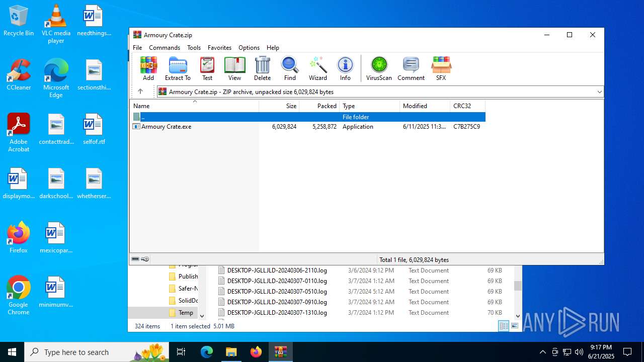Screen dimensions: 644x362
Task: Select DESKTOP-JGLLJLD-20240307-0510.log file
Action: pos(277,292)
